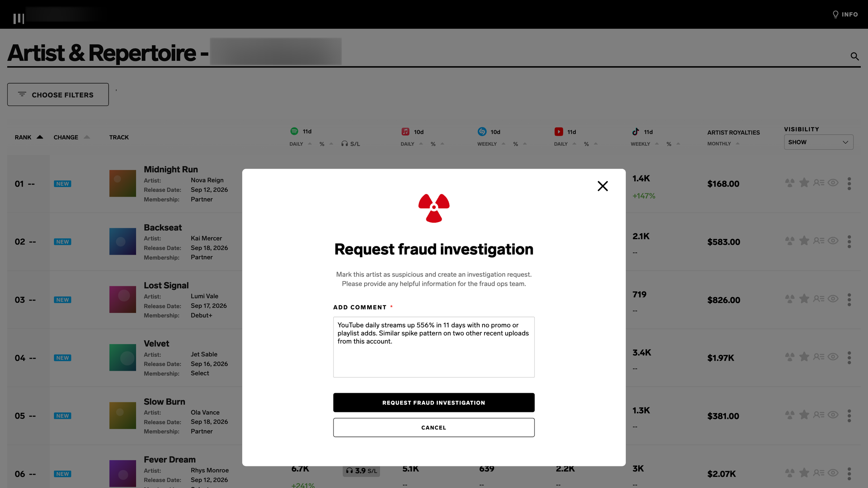
Task: Open the assign list icon for Backseat
Action: point(819,241)
